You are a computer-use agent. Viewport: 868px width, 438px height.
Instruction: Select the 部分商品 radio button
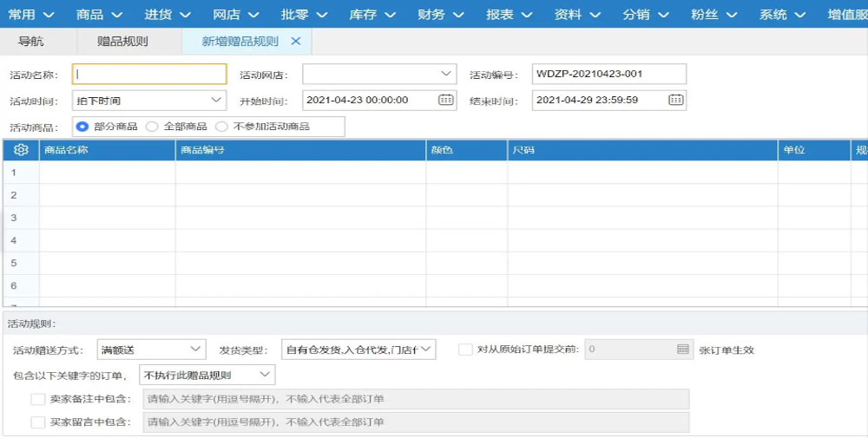(83, 127)
